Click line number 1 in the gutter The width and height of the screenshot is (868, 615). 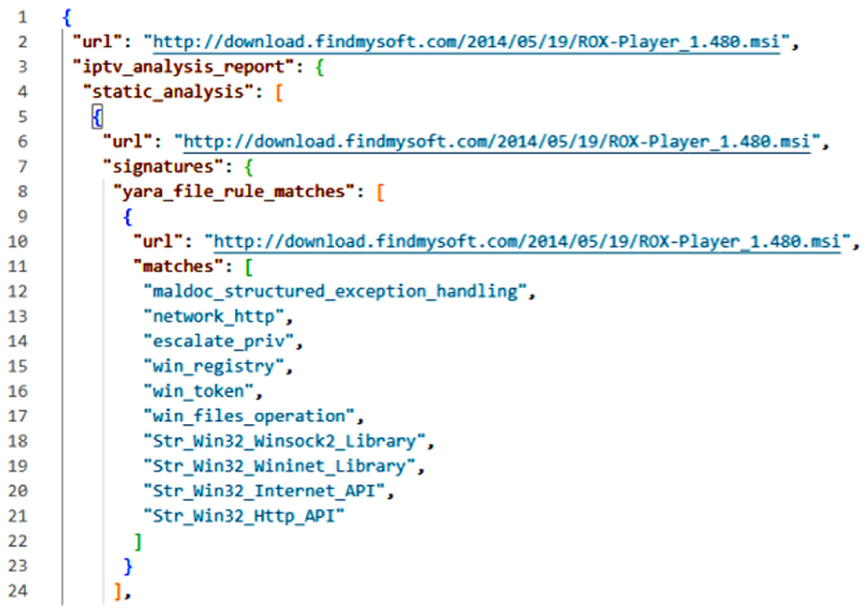(22, 17)
